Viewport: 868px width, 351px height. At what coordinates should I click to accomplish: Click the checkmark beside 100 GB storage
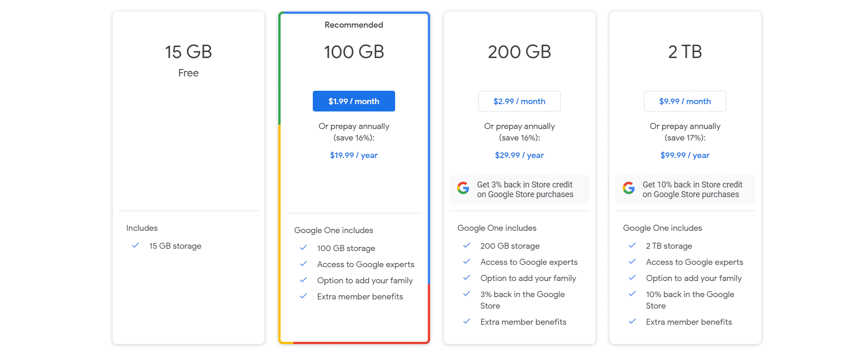(304, 248)
